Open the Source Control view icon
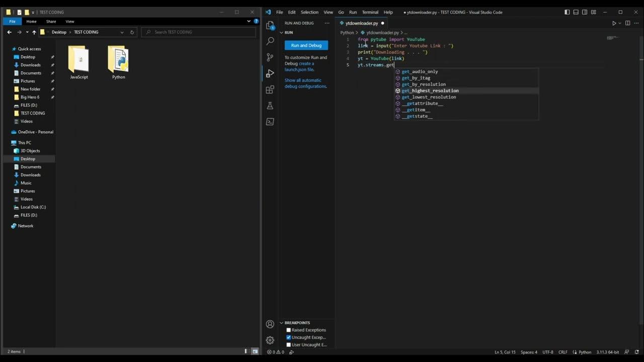The width and height of the screenshot is (644, 362). tap(270, 57)
